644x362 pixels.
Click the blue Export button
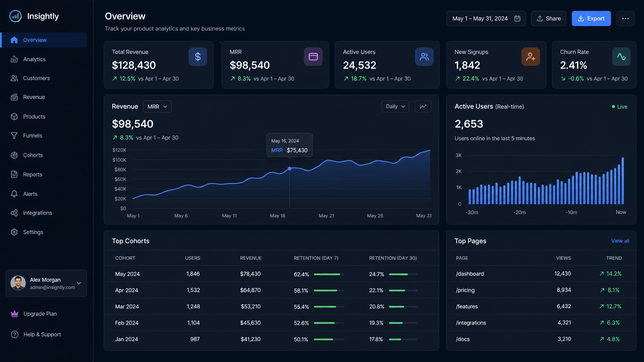pos(591,18)
